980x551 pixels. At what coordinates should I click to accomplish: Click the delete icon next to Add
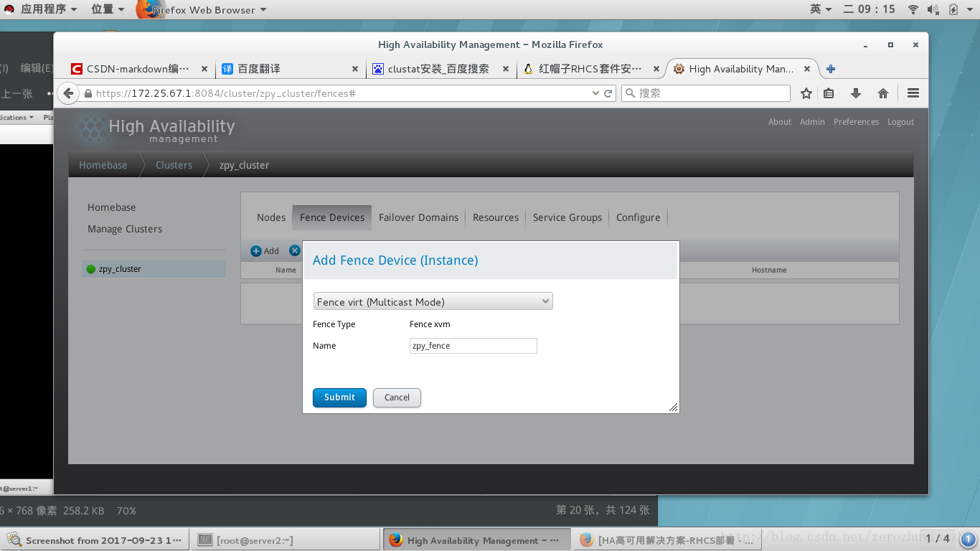(294, 250)
